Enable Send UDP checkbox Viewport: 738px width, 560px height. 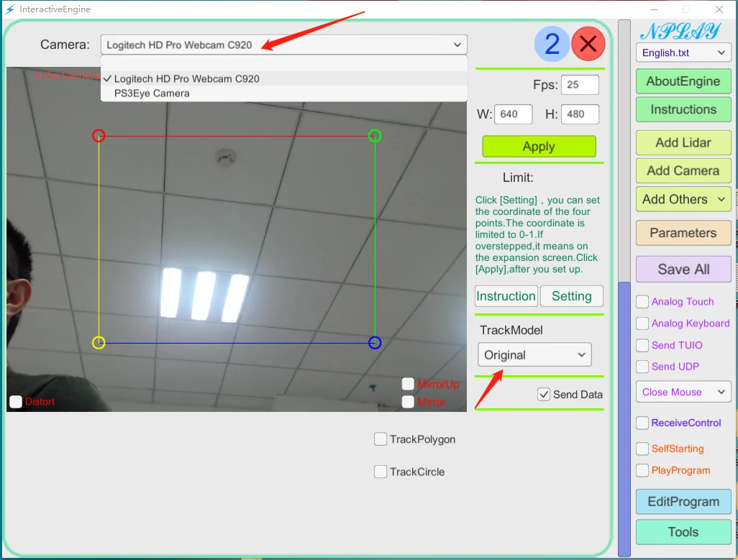642,367
